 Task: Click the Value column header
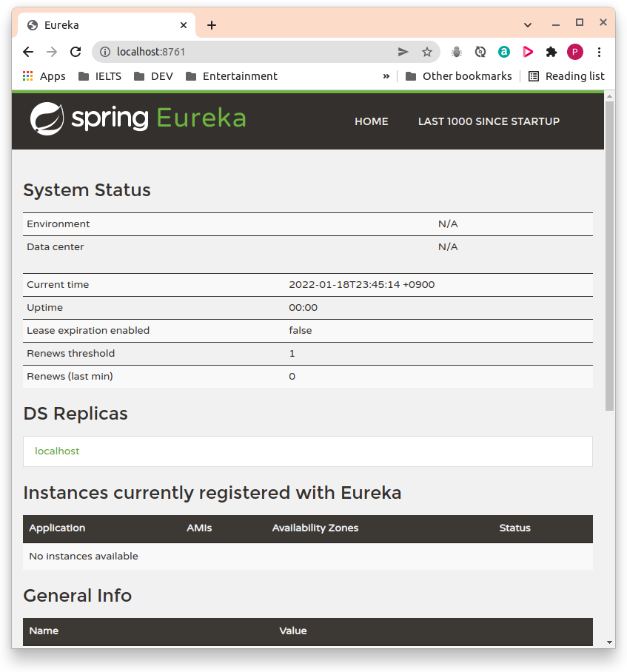pos(293,631)
